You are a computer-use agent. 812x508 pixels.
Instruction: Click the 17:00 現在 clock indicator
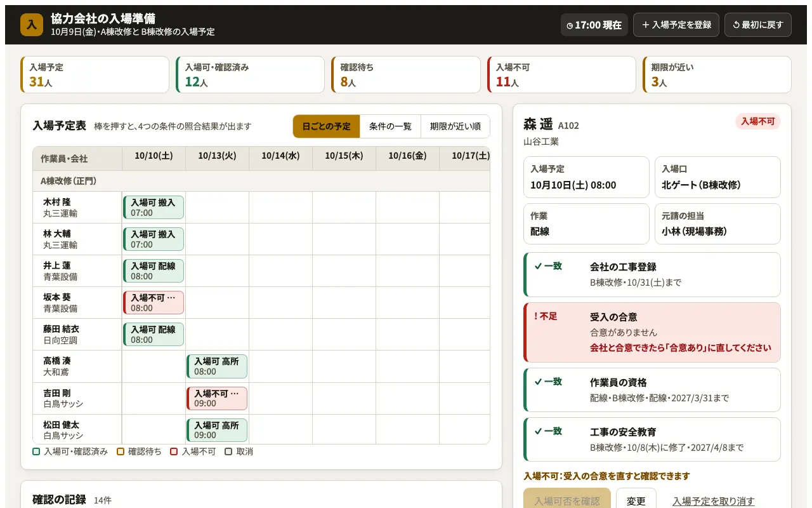pos(594,25)
